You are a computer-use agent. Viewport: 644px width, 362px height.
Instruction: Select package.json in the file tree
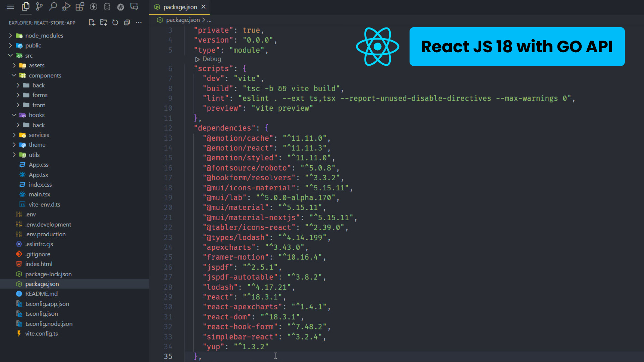coord(42,284)
